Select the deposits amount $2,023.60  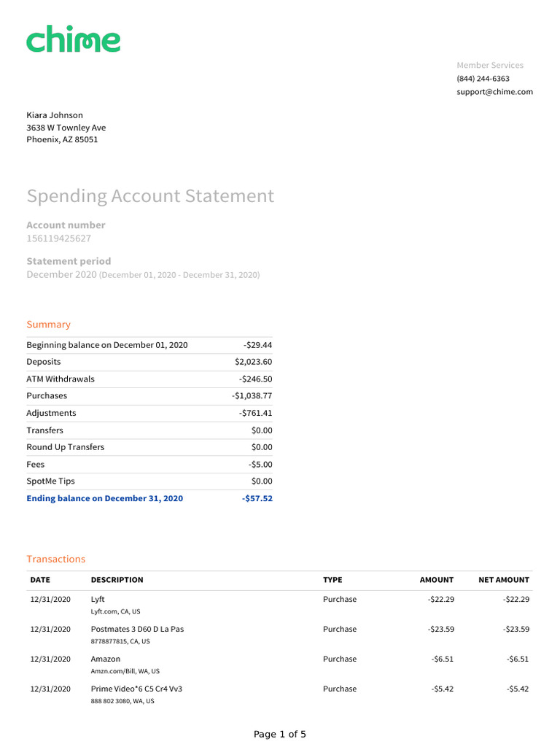(x=253, y=362)
